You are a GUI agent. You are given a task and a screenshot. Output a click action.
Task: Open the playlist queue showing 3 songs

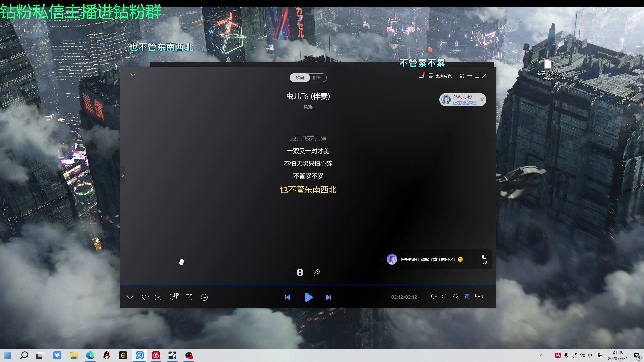pos(479,296)
